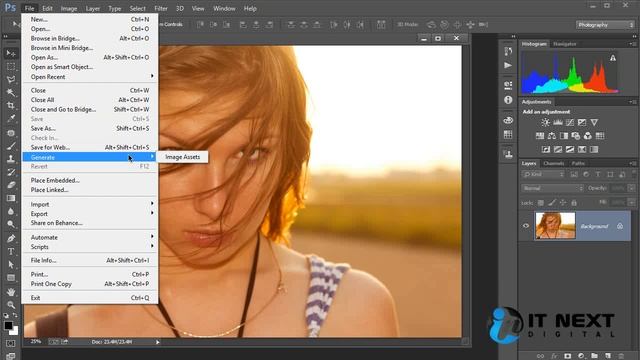The width and height of the screenshot is (640, 360).
Task: Toggle lock transparent pixels
Action: coord(540,202)
